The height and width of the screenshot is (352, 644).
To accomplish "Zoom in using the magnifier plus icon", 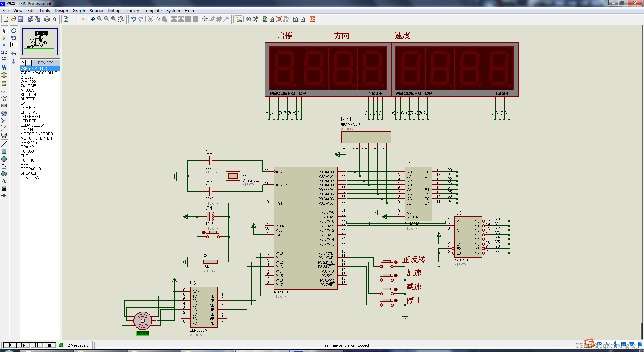I will coord(100,19).
